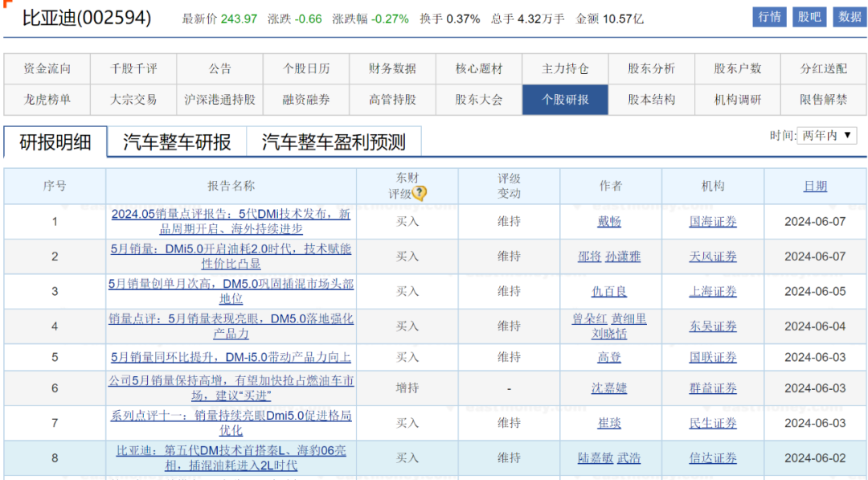Open institution link 群益证券
This screenshot has height=480, width=868.
713,388
